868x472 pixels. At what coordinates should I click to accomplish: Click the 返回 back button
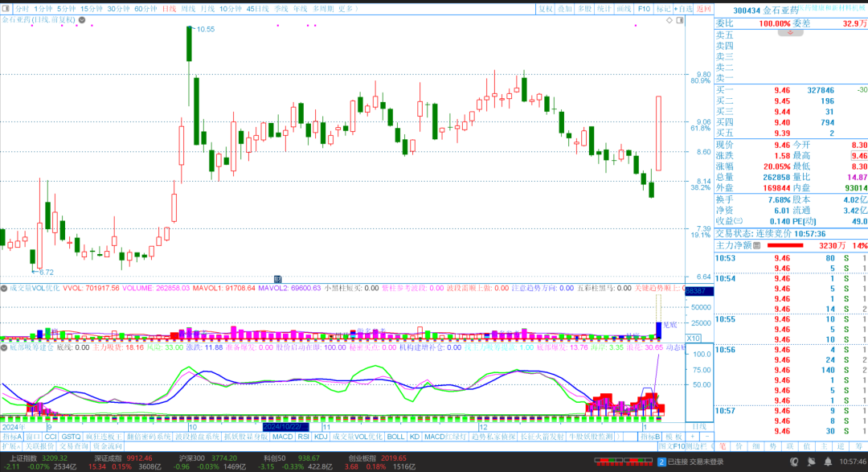pyautogui.click(x=703, y=9)
